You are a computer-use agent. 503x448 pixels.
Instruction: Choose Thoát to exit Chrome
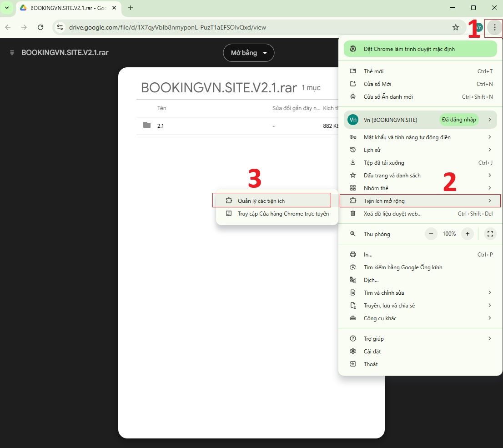[x=421, y=364]
